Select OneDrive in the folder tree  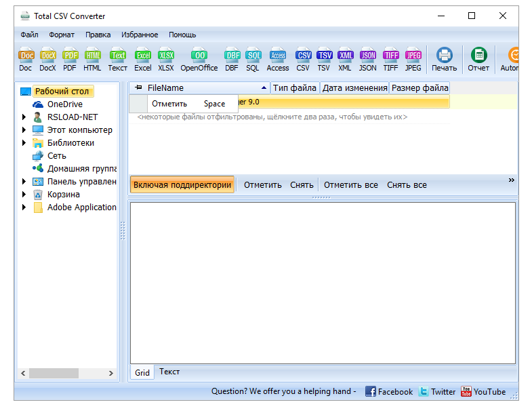pos(65,104)
